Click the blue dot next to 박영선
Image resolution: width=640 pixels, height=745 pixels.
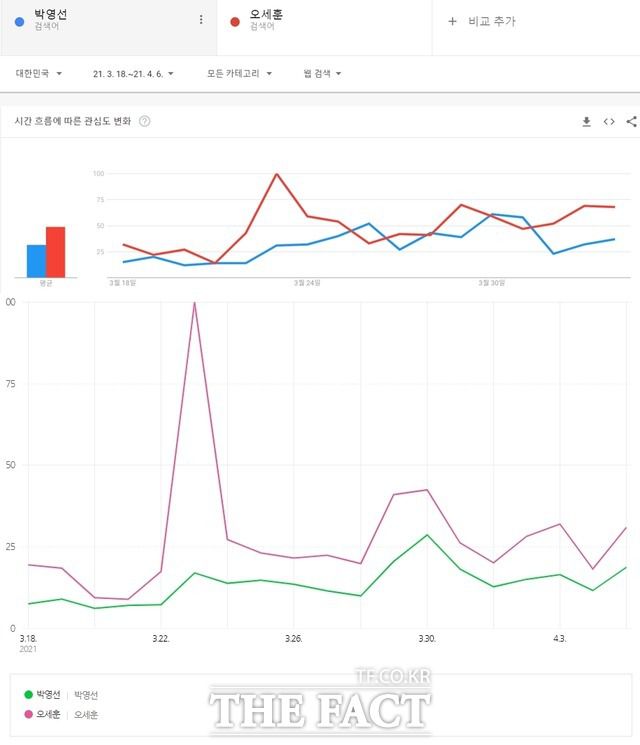[20, 19]
